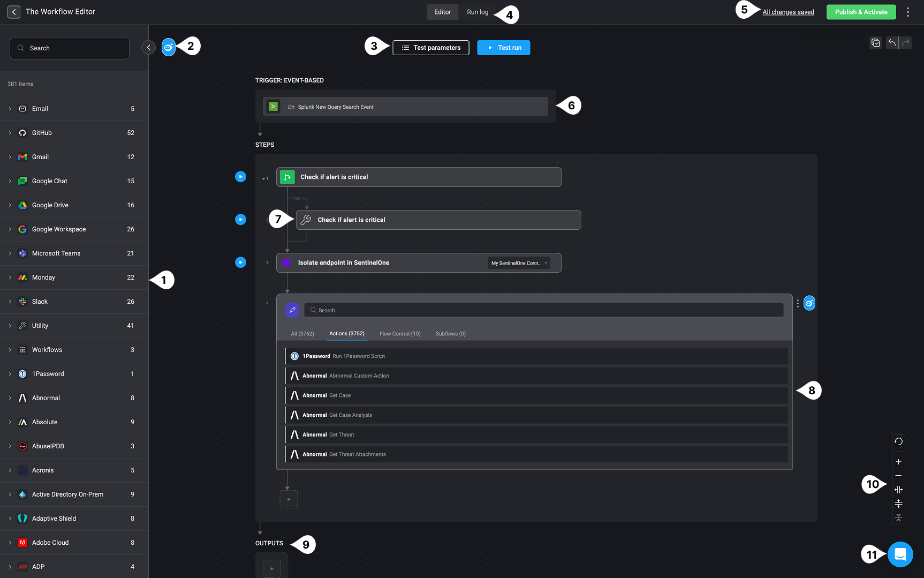Focus the step 4 action Search field

point(544,310)
